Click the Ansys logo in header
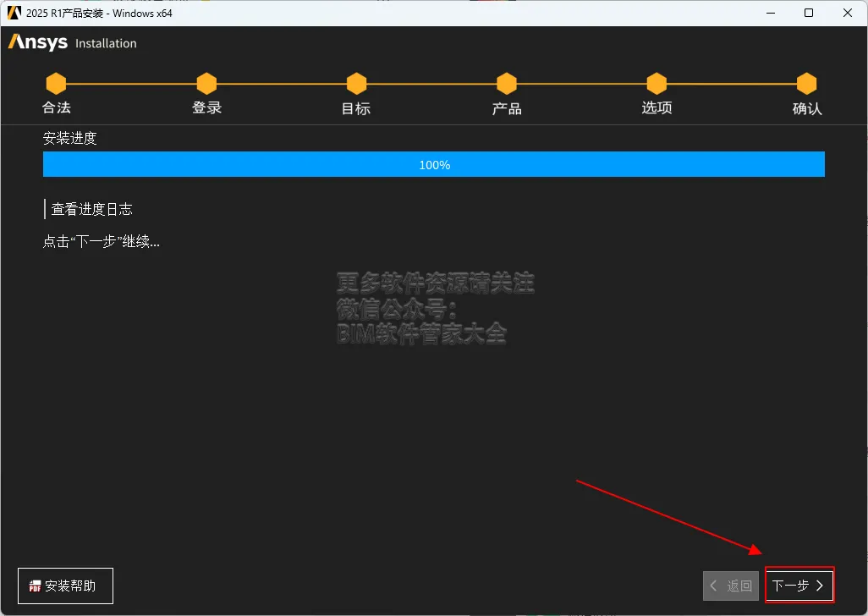Viewport: 868px width, 616px height. (37, 42)
